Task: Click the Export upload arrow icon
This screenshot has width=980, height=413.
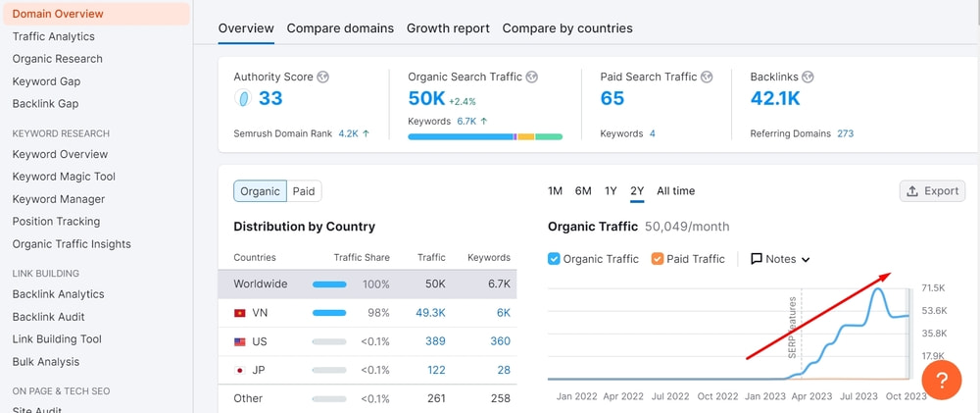Action: click(912, 191)
